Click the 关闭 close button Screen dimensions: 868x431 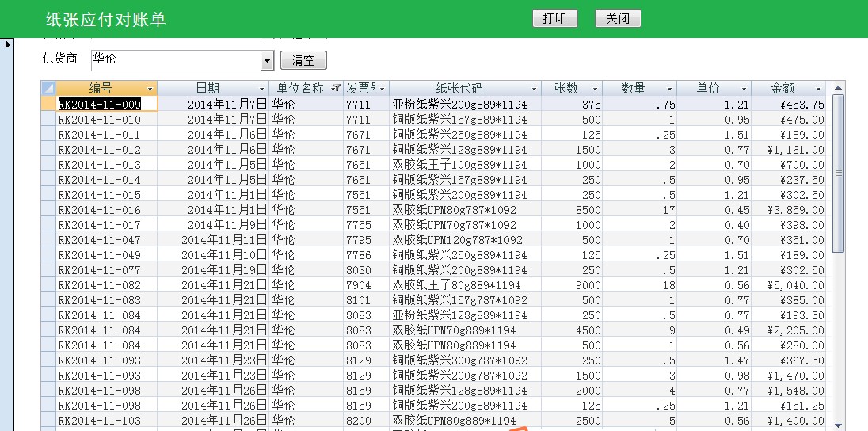click(x=618, y=18)
